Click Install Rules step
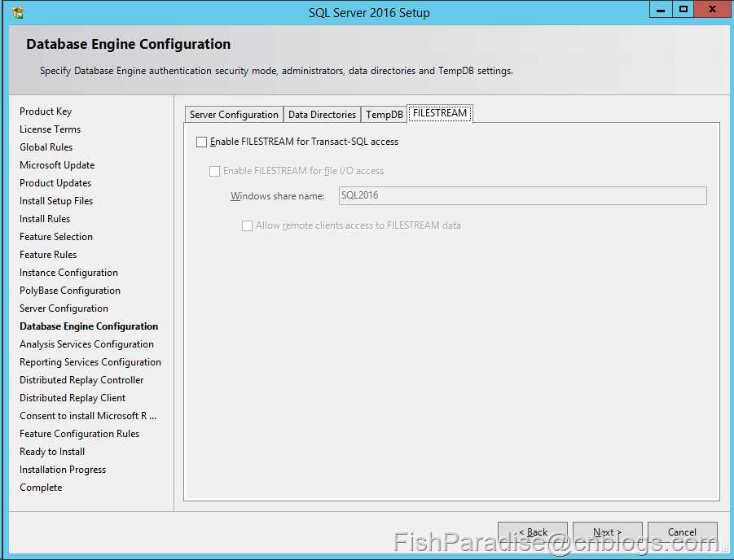Image resolution: width=734 pixels, height=560 pixels. point(45,218)
